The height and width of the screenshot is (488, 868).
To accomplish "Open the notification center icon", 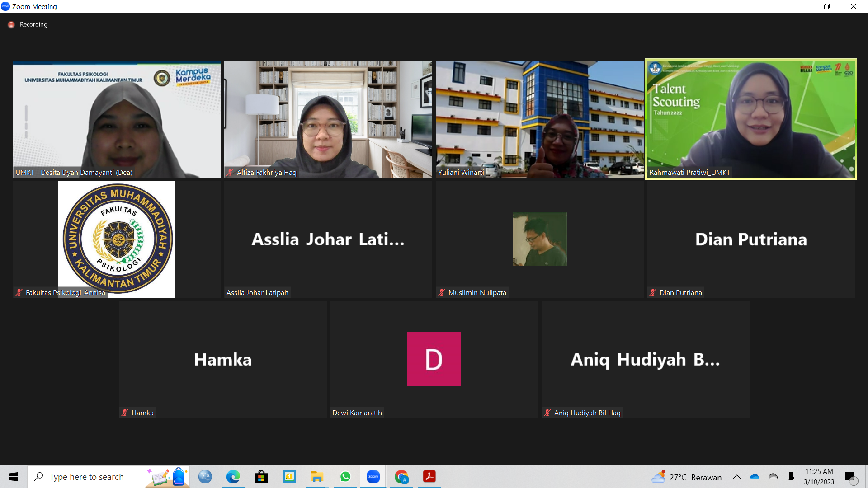I will [850, 477].
